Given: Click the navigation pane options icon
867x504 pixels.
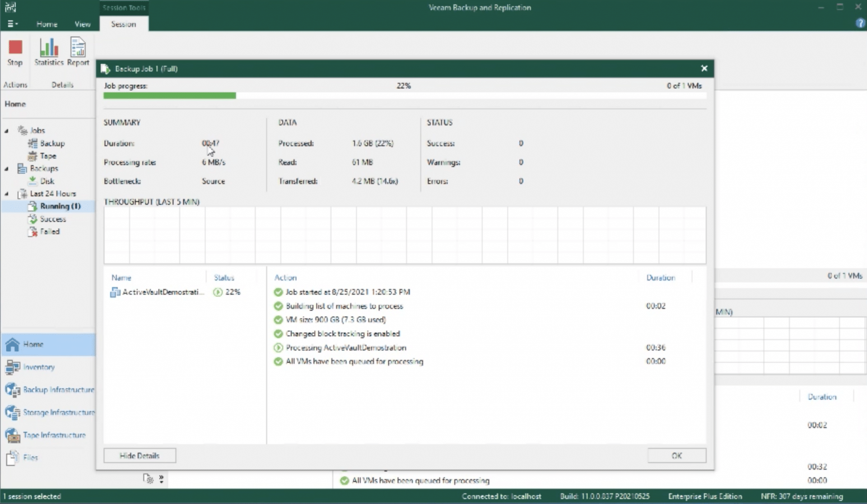Looking at the screenshot, I should (x=148, y=478).
